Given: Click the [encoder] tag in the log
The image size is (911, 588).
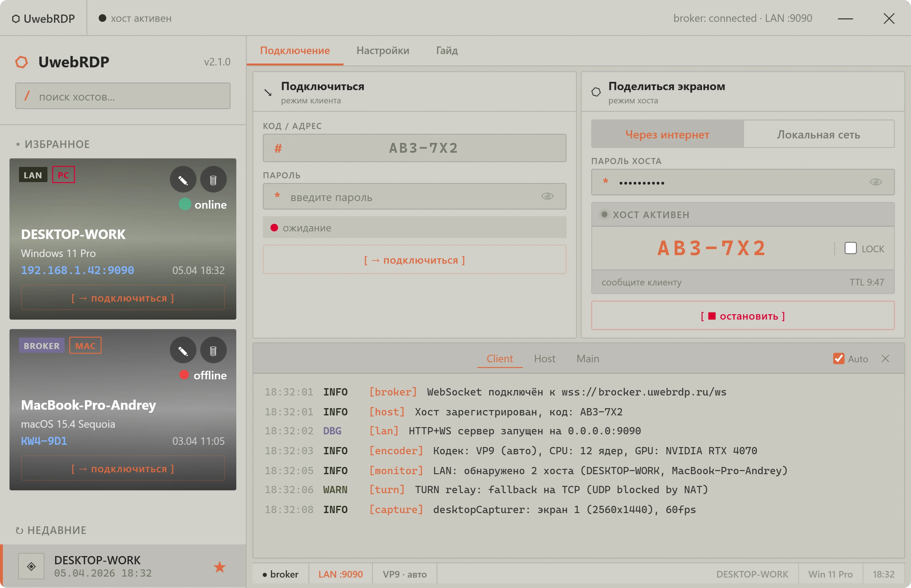Looking at the screenshot, I should (396, 451).
